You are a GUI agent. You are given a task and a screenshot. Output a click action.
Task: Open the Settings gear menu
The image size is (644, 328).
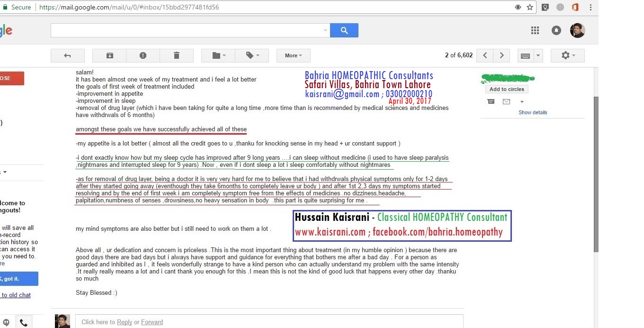pyautogui.click(x=567, y=55)
